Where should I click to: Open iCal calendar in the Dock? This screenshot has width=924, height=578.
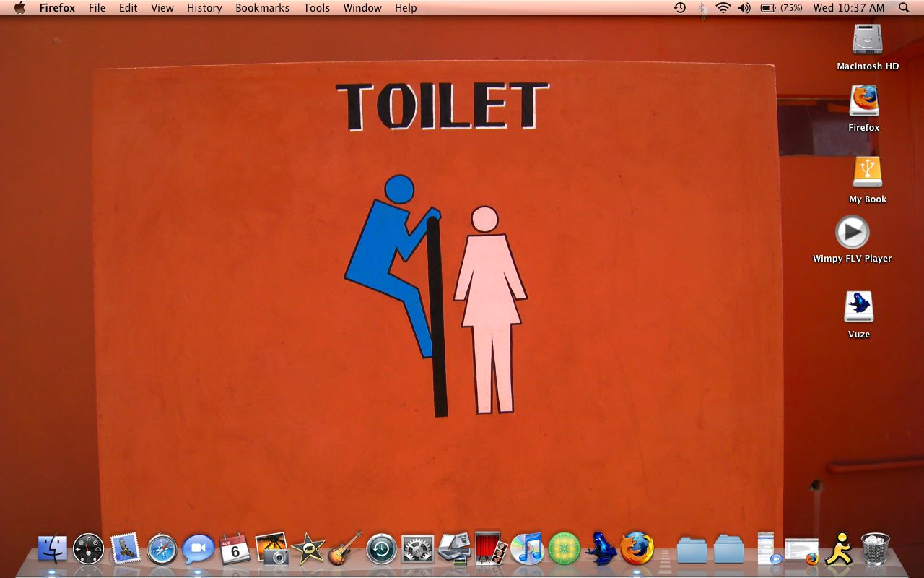235,549
